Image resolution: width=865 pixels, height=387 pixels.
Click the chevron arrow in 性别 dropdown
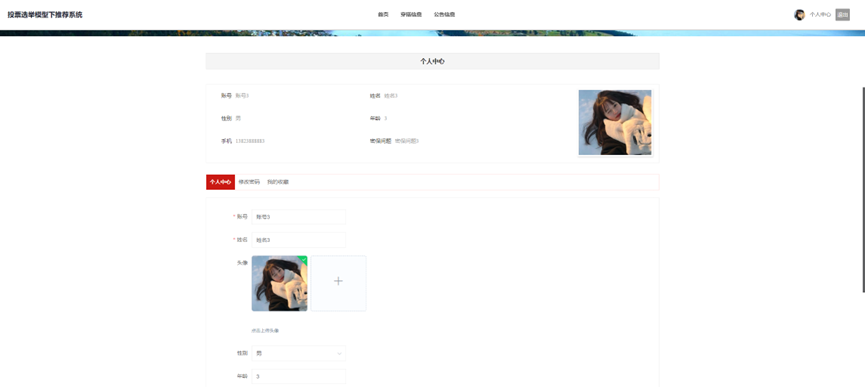(x=338, y=353)
